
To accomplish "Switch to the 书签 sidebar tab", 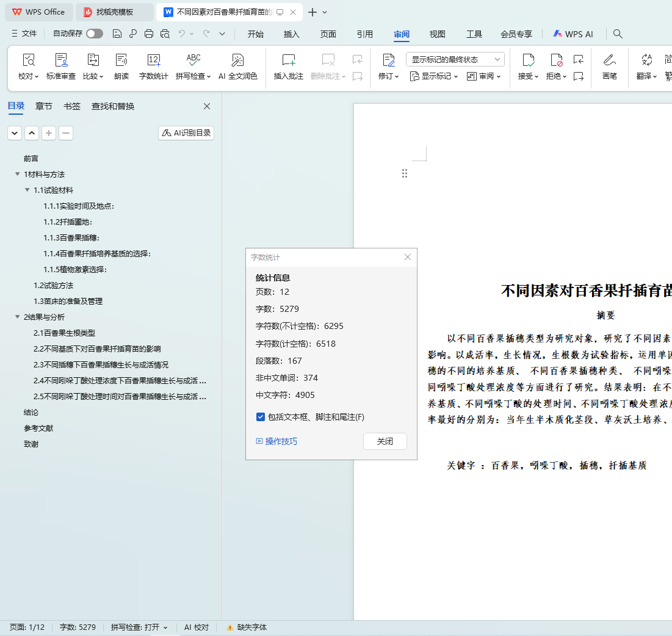I will pos(72,106).
